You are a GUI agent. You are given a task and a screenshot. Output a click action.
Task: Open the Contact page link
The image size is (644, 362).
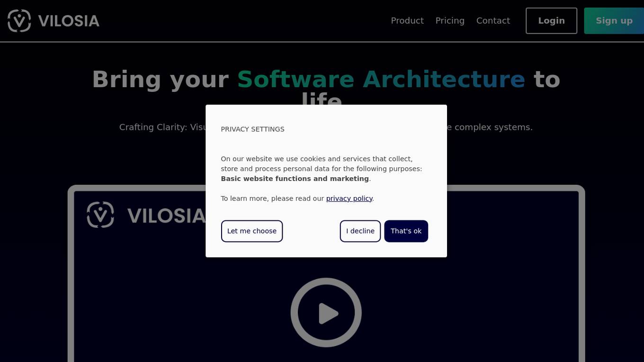coord(493,21)
